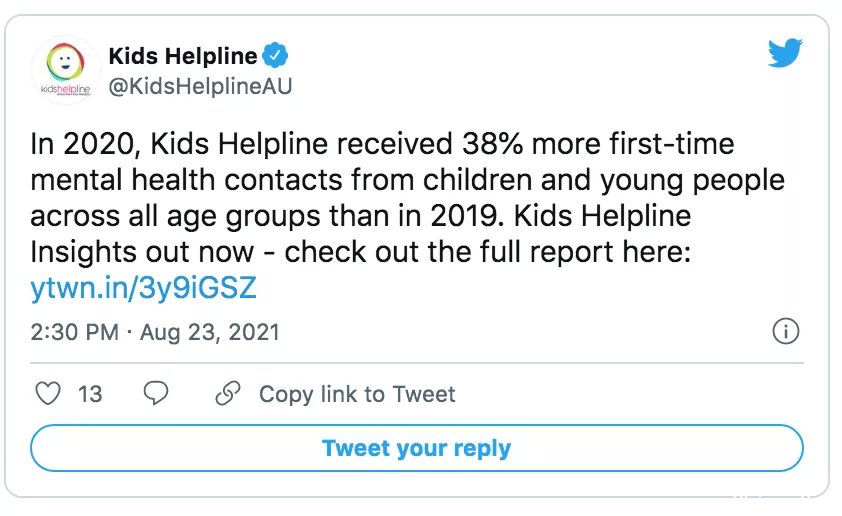Like the tweet with the heart icon

tap(48, 393)
